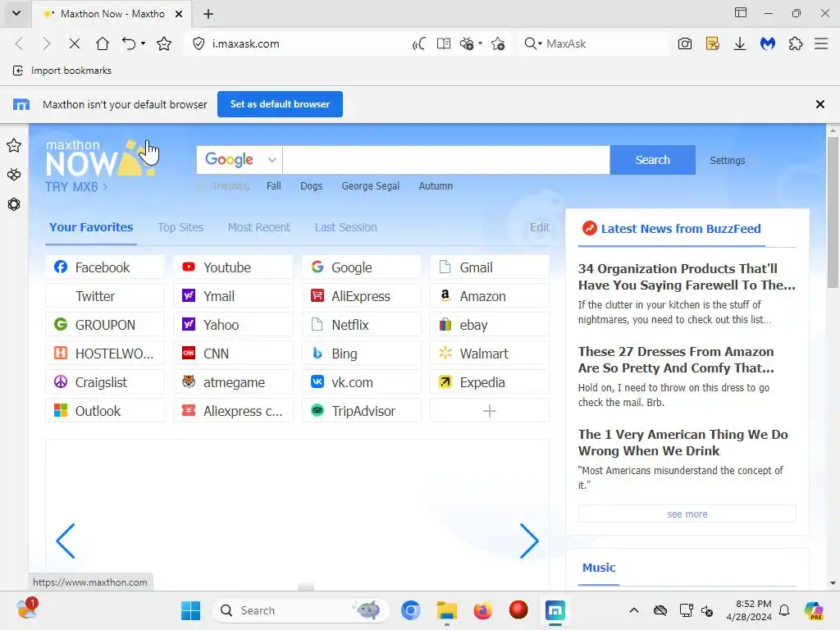The height and width of the screenshot is (630, 840).
Task: Click the blue Maxthon M account icon
Action: point(768,44)
